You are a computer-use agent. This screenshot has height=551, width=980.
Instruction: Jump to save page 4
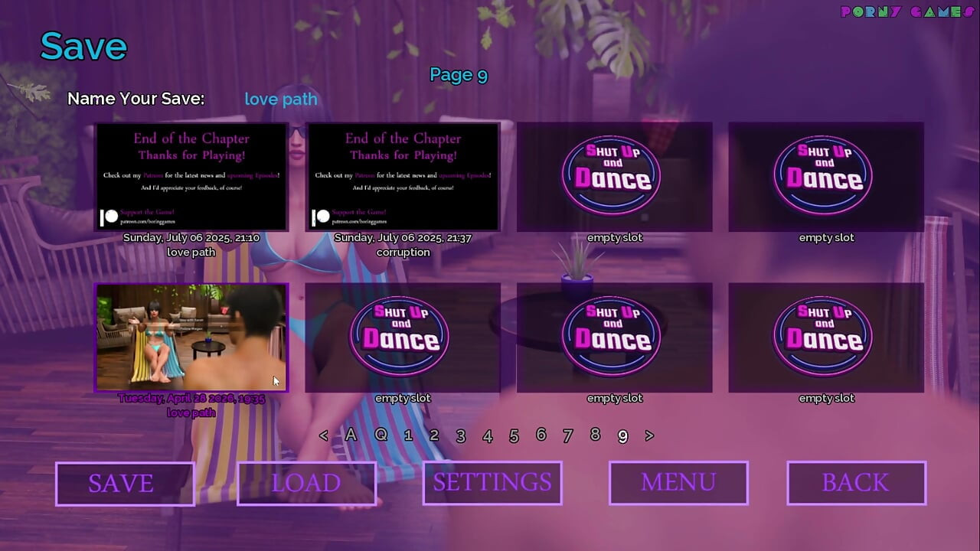487,436
